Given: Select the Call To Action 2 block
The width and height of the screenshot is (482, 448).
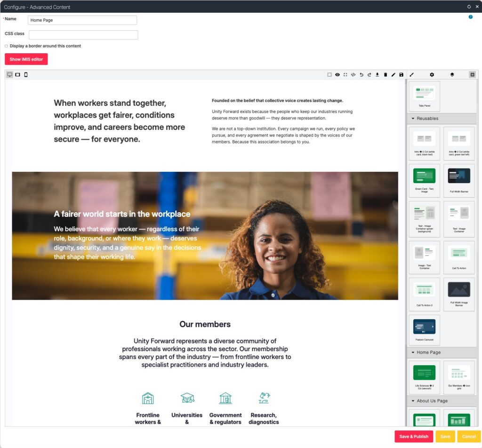Looking at the screenshot, I should pyautogui.click(x=424, y=295).
